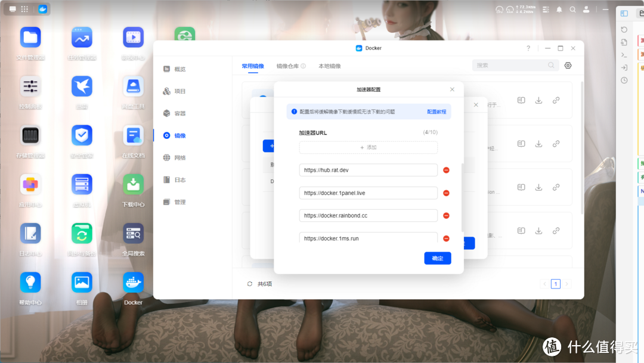Screen dimensions: 644x363
Task: Confirm accelerator settings with the 确定 button
Action: [x=437, y=257]
